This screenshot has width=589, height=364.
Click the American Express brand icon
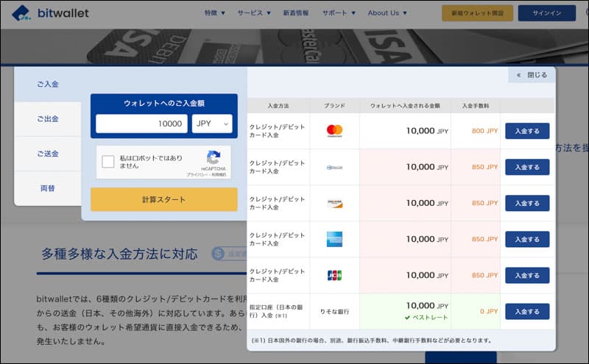[334, 239]
